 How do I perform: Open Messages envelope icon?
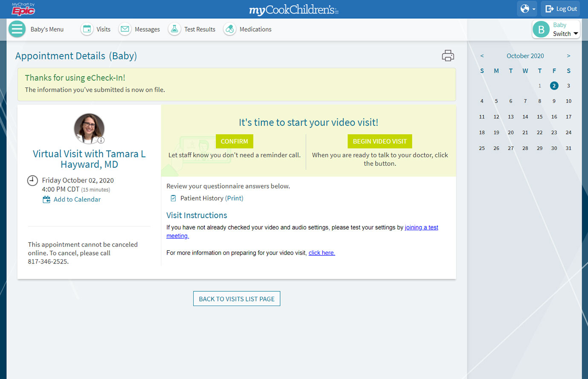pos(125,29)
